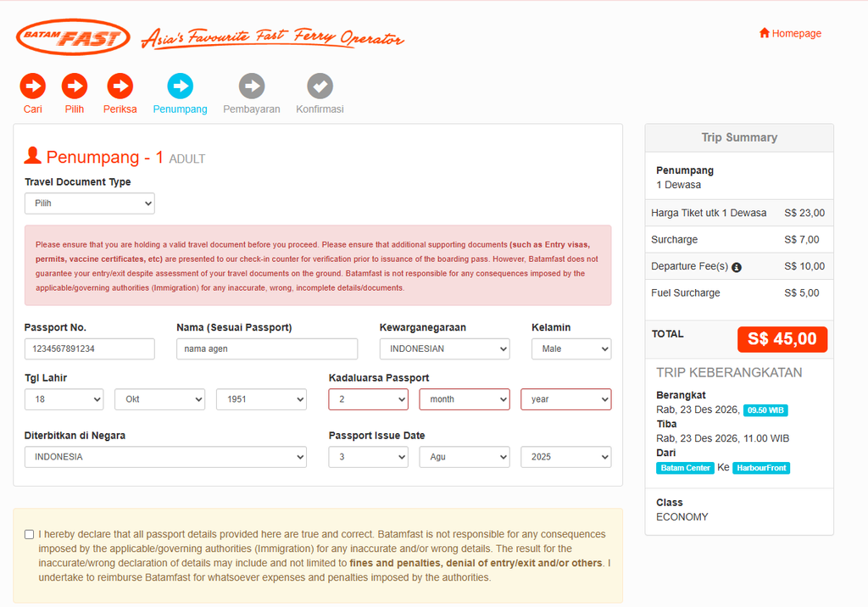Click the Nama (Sesuai Passport) input field
868x607 pixels.
pyautogui.click(x=267, y=349)
